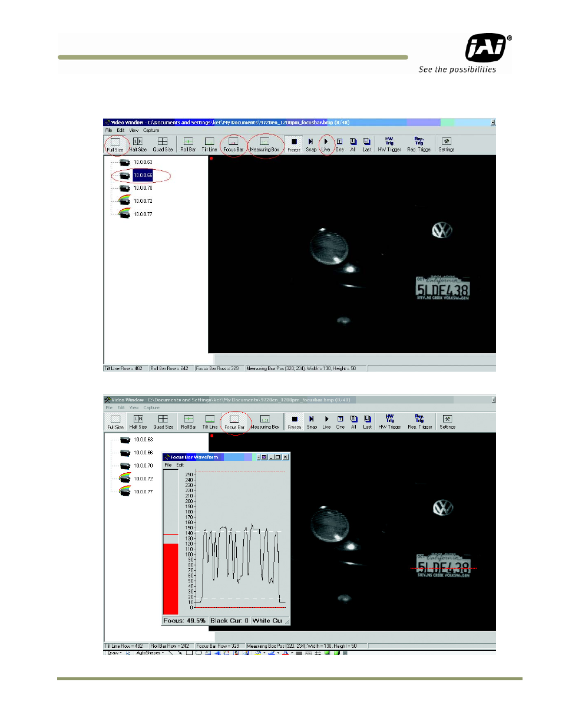Select camera 10.0.0.63 in upper Video Window tree

coord(136,162)
